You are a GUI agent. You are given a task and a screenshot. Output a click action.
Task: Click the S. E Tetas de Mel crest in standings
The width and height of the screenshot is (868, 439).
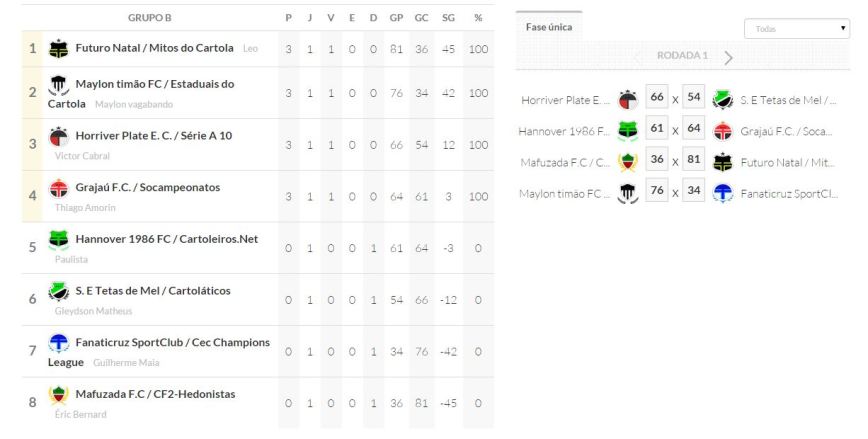point(59,291)
